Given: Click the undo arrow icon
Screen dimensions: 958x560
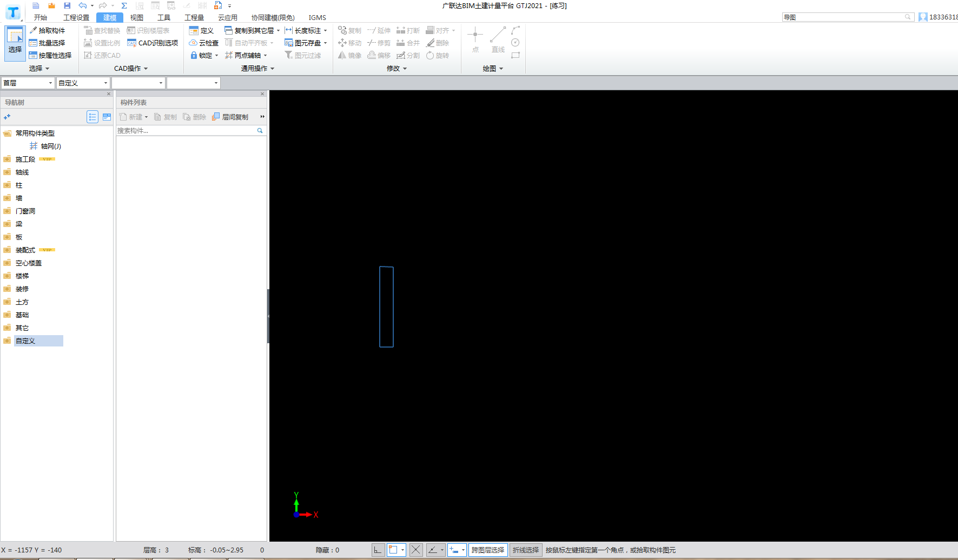Looking at the screenshot, I should tap(82, 5).
